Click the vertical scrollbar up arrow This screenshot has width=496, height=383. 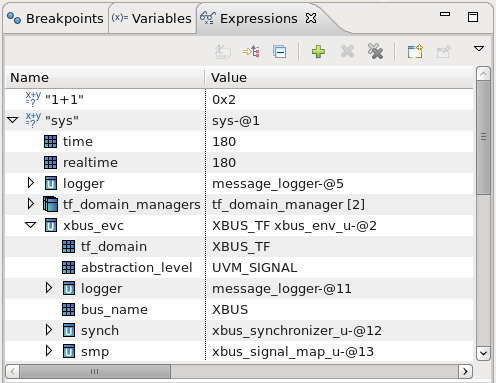pos(483,73)
